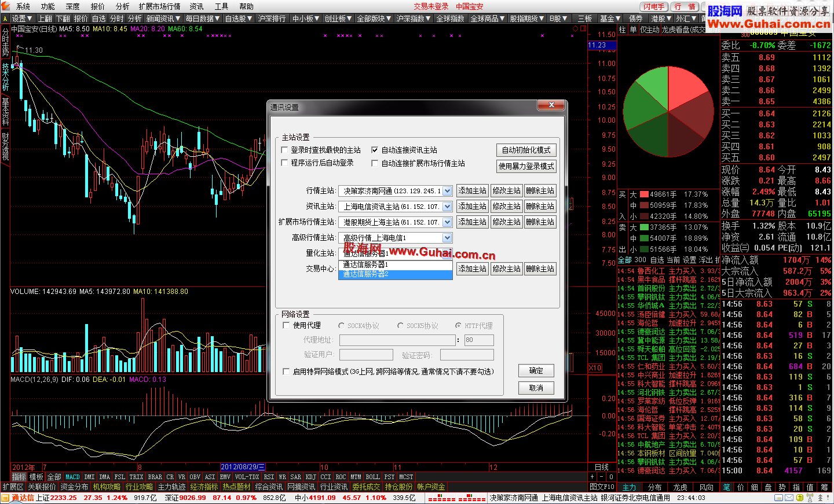Open the envelope message icon in status bar

click(789, 498)
